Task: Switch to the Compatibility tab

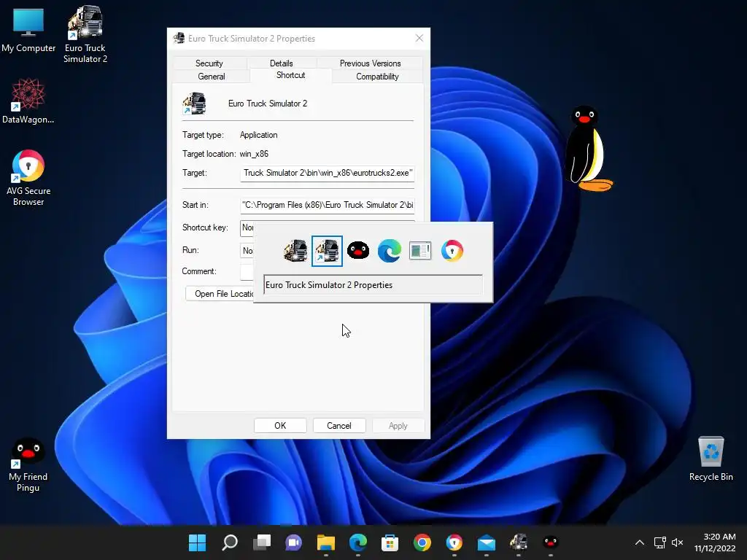Action: coord(377,76)
